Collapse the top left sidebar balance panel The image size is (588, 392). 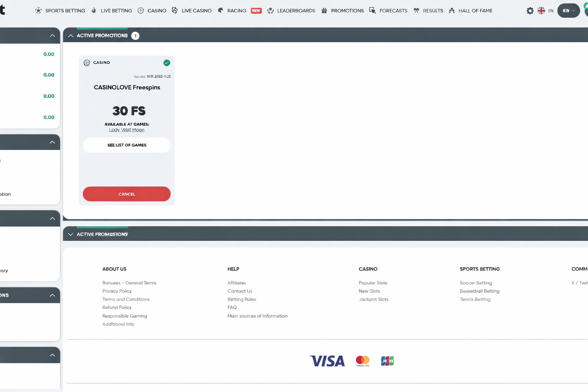52,36
